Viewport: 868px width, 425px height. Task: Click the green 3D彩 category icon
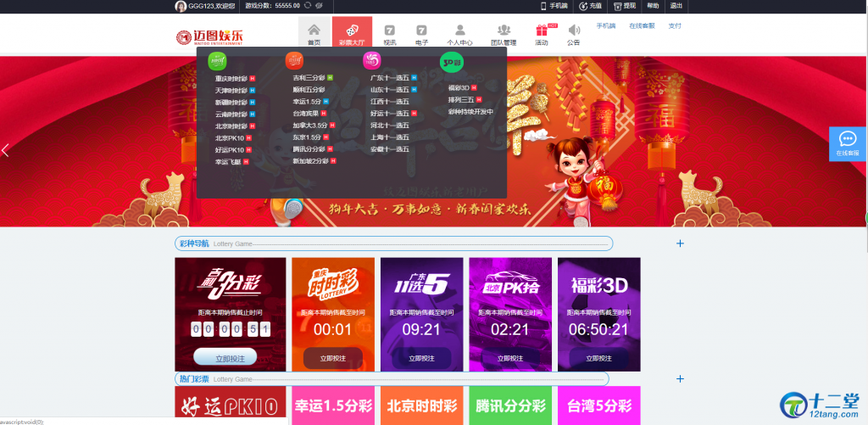coord(452,62)
